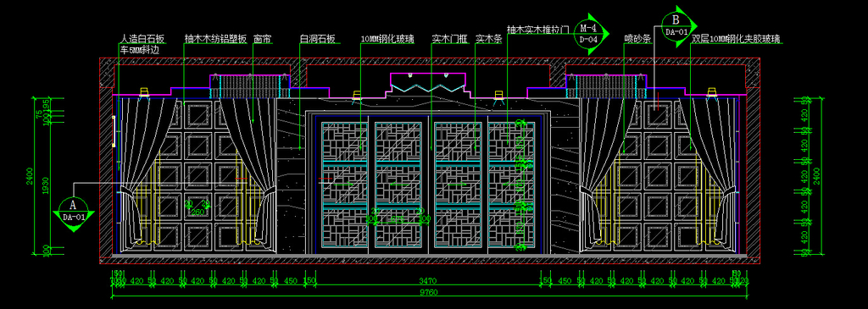
Task: Select the left 2400 height dimension
Action: click(x=38, y=176)
